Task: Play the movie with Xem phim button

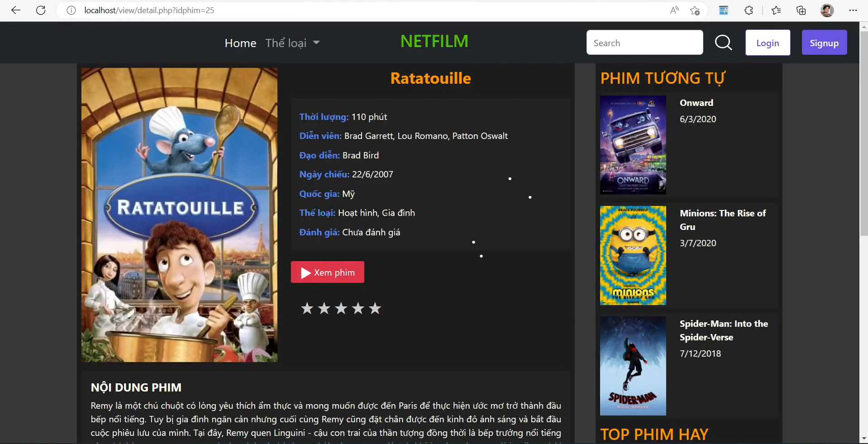Action: pos(327,272)
